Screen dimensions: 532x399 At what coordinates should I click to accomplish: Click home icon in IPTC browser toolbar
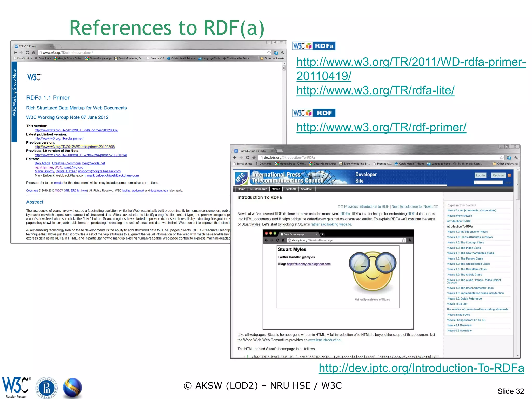[x=254, y=157]
